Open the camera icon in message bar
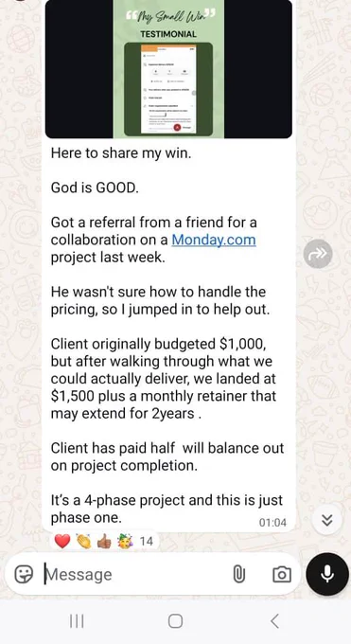The width and height of the screenshot is (351, 644). 282,574
